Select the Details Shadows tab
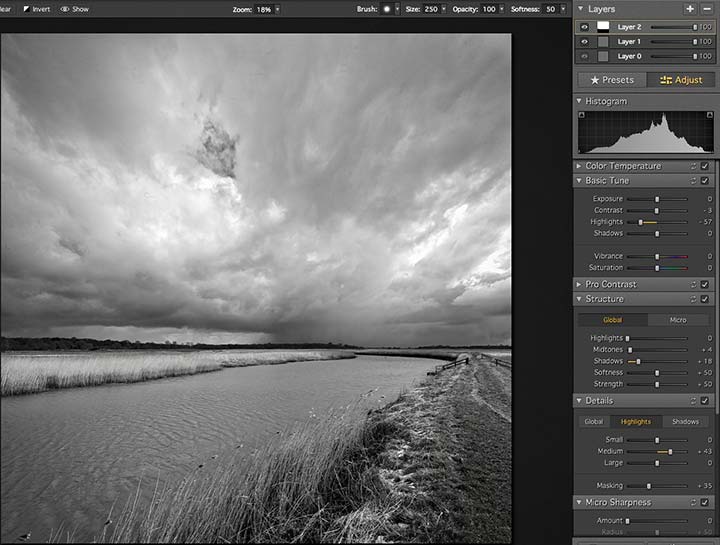 pyautogui.click(x=685, y=421)
